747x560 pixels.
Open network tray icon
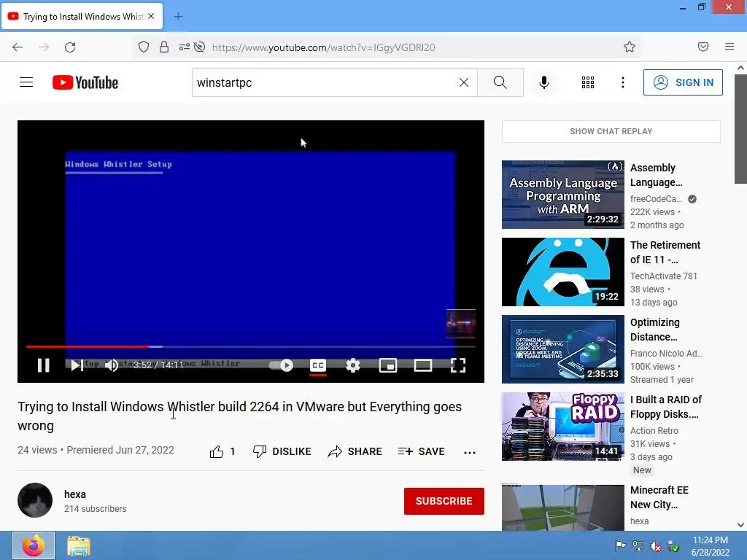638,546
